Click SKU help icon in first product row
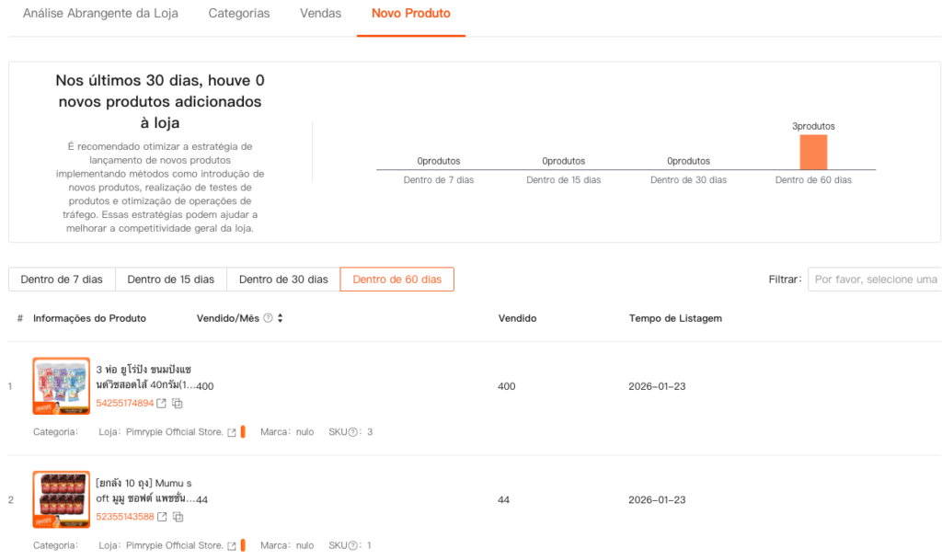The height and width of the screenshot is (560, 942). pos(352,432)
